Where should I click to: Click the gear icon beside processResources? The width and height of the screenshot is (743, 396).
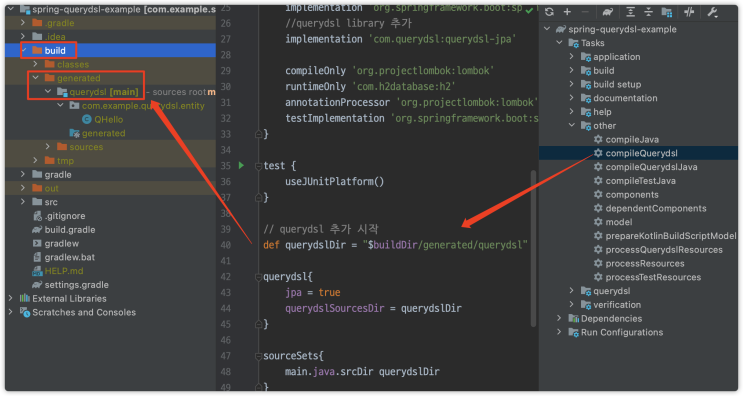coord(598,263)
